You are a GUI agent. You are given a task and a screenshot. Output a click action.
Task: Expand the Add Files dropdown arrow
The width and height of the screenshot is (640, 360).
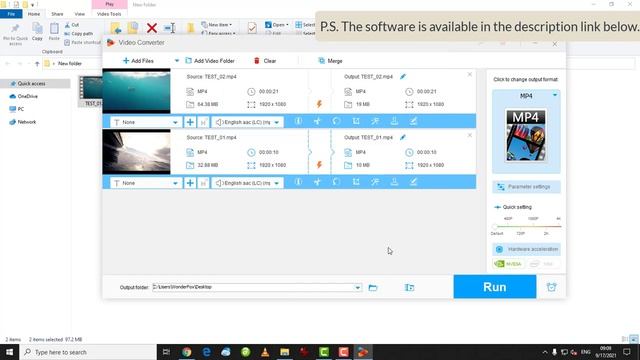(x=177, y=61)
